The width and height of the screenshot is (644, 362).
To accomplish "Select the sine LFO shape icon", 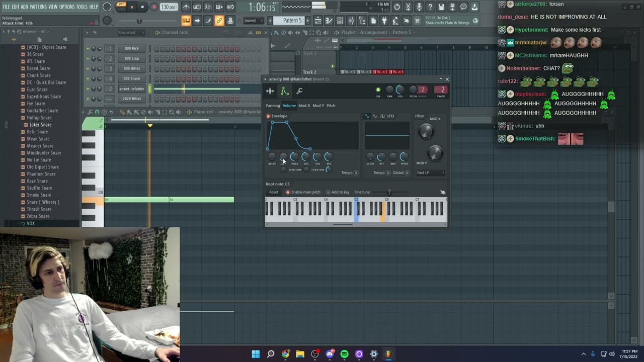I will pyautogui.click(x=367, y=116).
